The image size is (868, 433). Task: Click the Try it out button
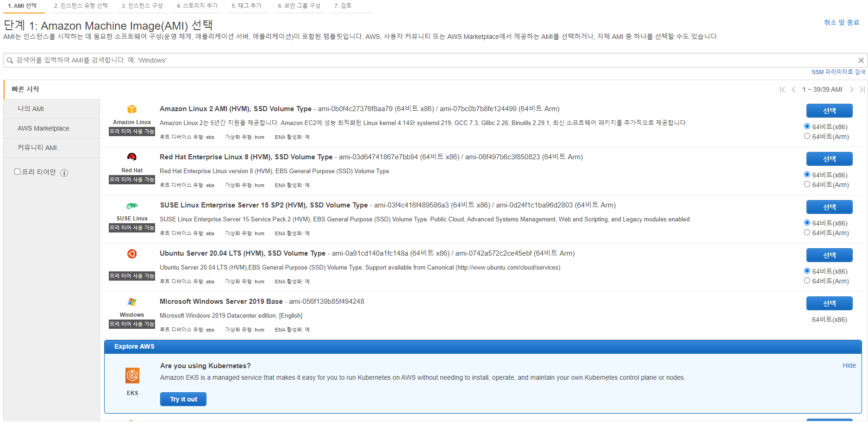click(183, 399)
